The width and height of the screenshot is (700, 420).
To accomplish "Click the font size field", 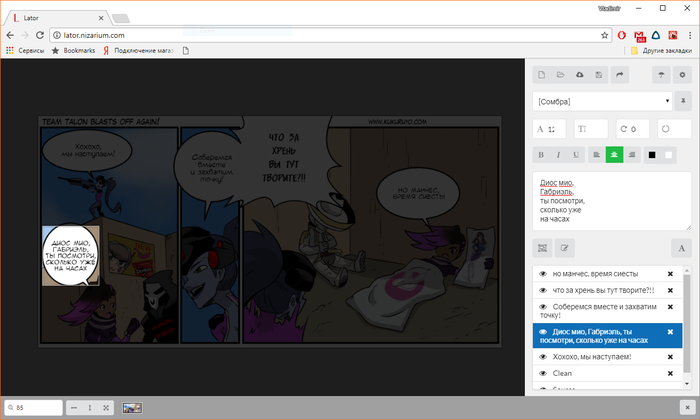I will (x=550, y=129).
